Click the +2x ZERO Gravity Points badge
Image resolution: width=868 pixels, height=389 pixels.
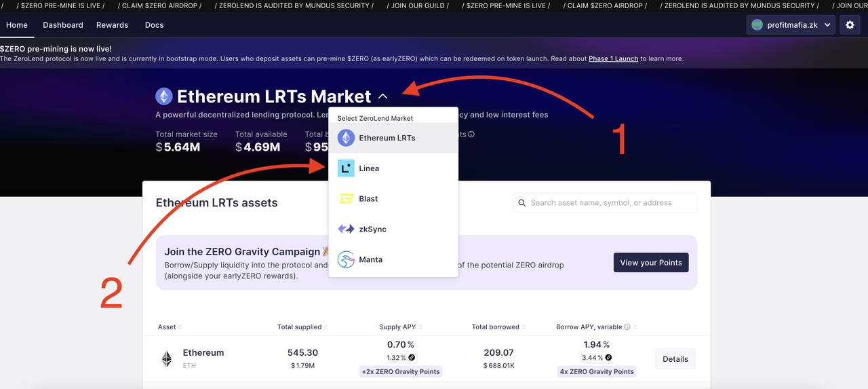[x=401, y=371]
